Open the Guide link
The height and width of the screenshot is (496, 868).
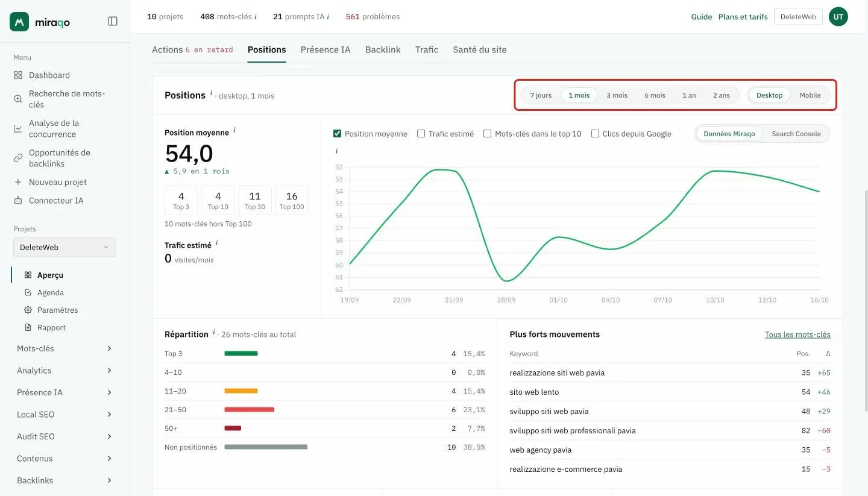pyautogui.click(x=702, y=17)
